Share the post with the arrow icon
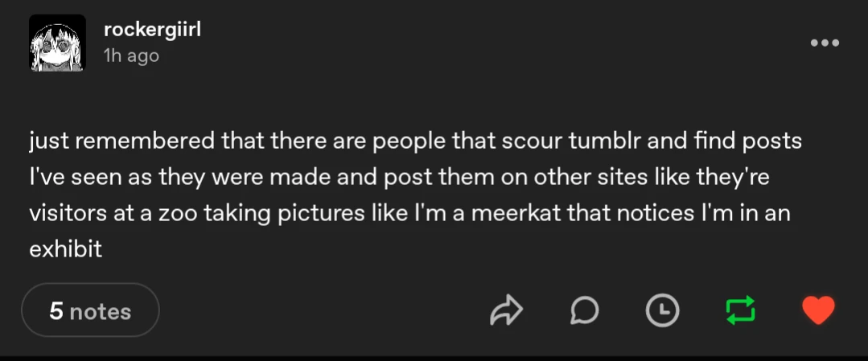 click(507, 310)
